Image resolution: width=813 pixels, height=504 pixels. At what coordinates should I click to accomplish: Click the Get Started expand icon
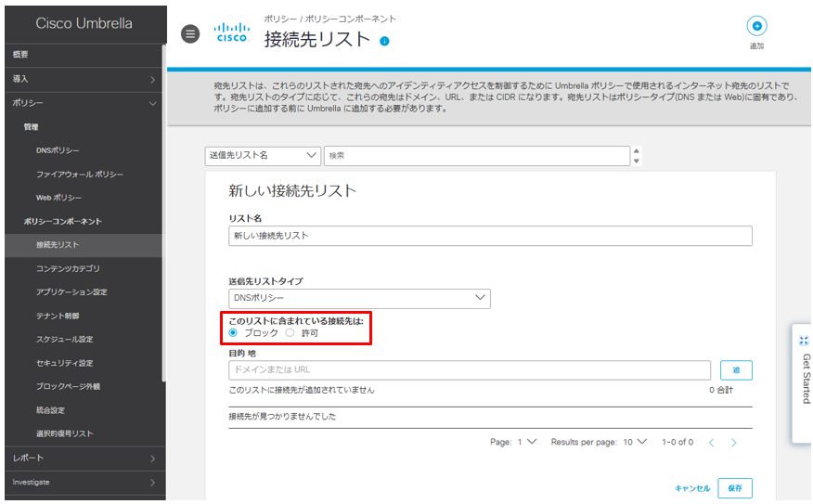coord(804,341)
